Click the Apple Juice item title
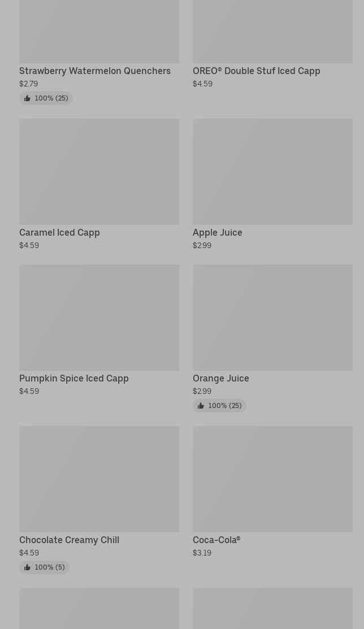Viewport: 364px width, 629px height. coord(217,232)
